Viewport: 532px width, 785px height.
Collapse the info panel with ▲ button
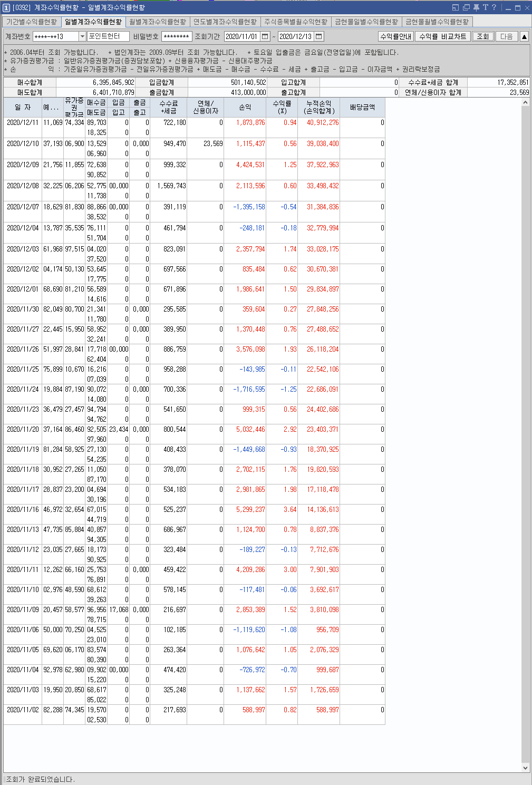pos(524,36)
